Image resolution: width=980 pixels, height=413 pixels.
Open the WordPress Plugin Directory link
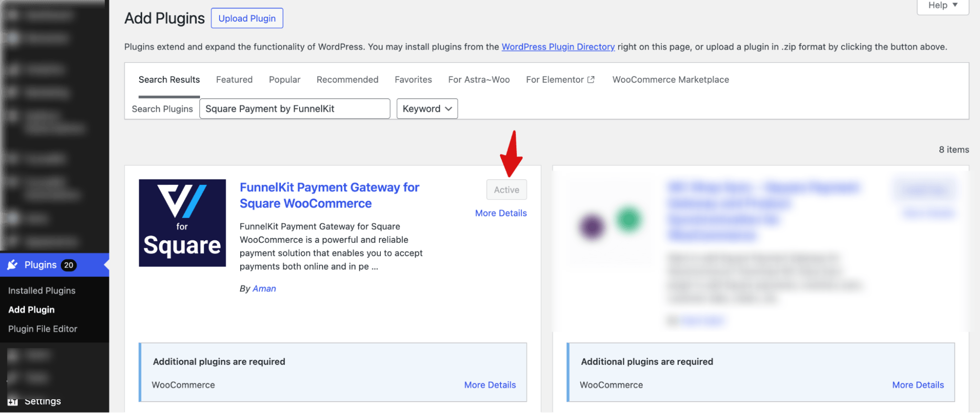(x=558, y=47)
